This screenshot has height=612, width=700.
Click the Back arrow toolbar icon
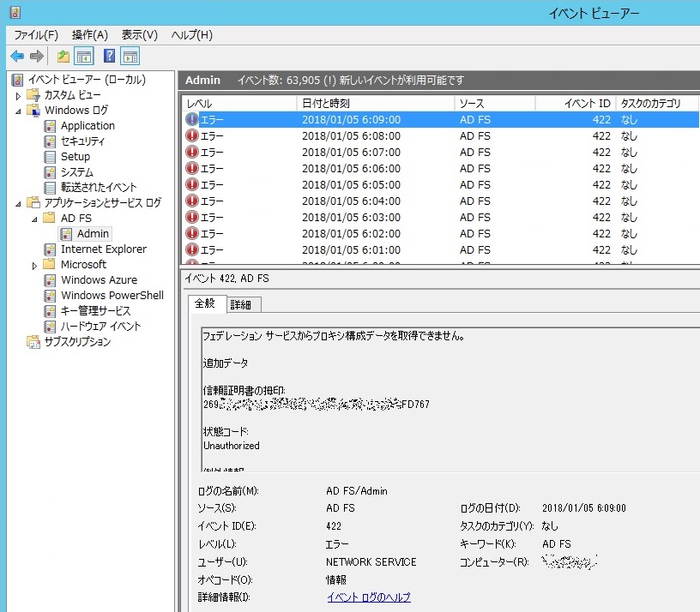(x=17, y=57)
